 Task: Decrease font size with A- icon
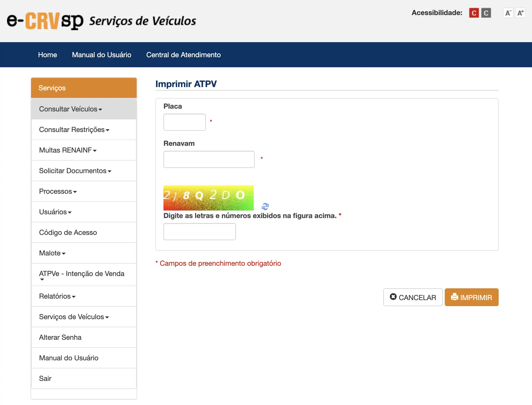(x=508, y=13)
